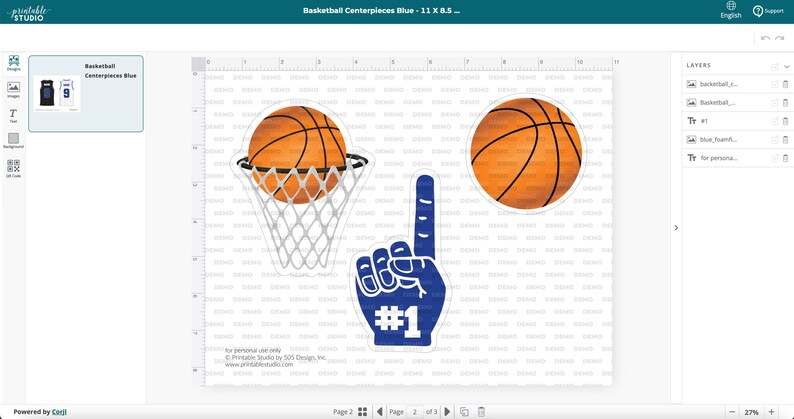Collapse the right panel with the side arrow

676,228
